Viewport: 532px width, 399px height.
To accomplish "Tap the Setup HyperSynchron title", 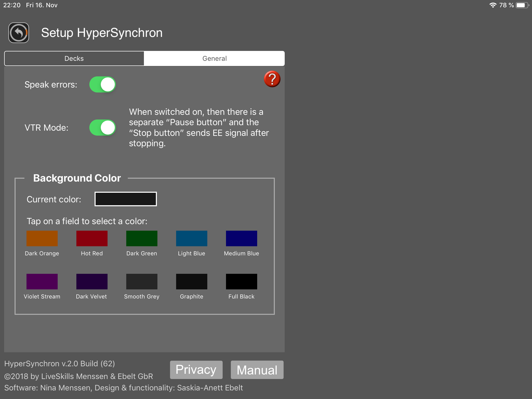I will click(x=102, y=33).
